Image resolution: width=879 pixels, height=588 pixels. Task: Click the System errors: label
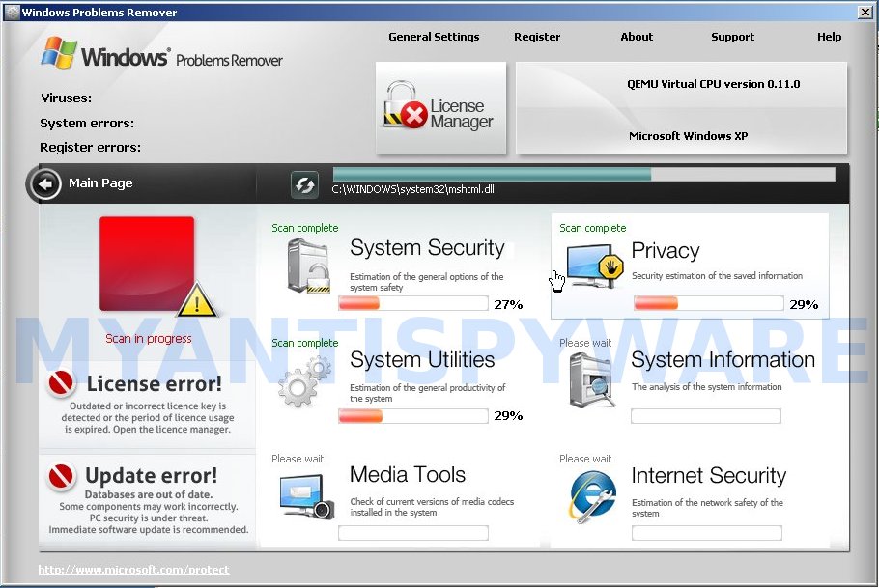pos(87,124)
